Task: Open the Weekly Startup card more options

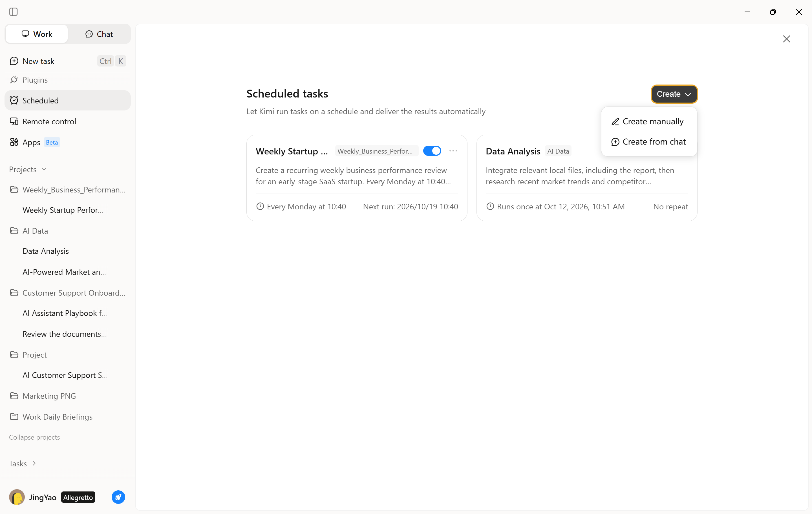Action: 453,151
